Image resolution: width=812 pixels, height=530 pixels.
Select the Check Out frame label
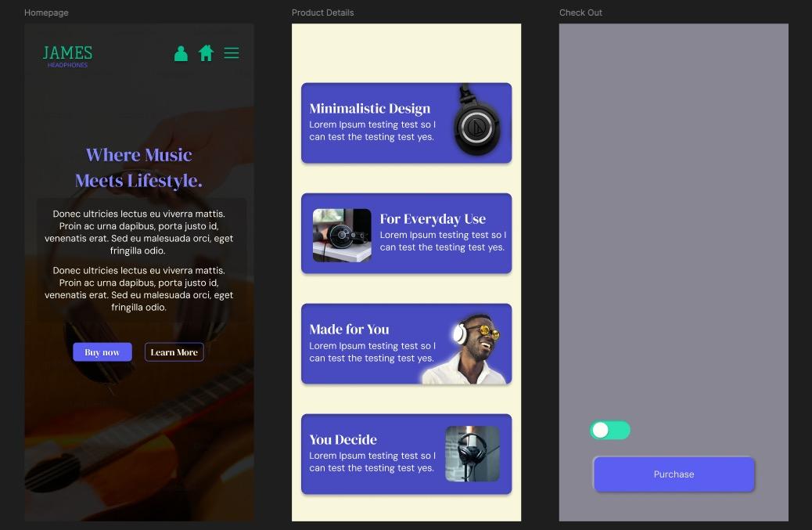[580, 13]
